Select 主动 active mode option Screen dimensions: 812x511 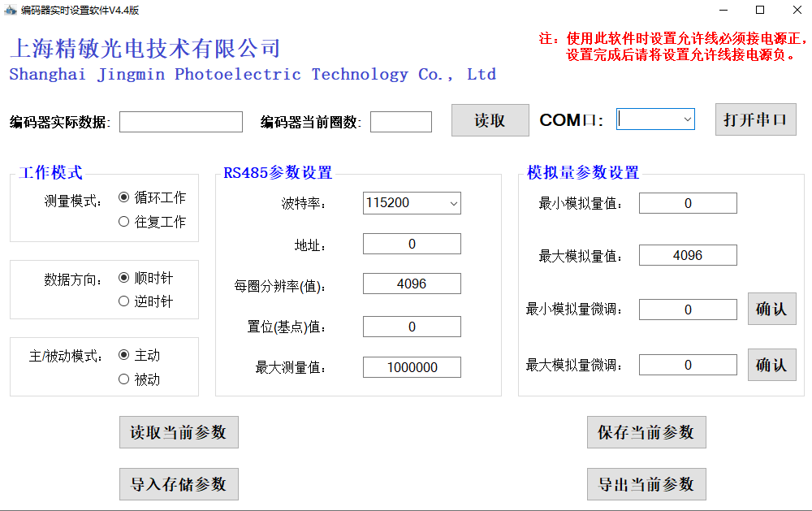tap(124, 355)
